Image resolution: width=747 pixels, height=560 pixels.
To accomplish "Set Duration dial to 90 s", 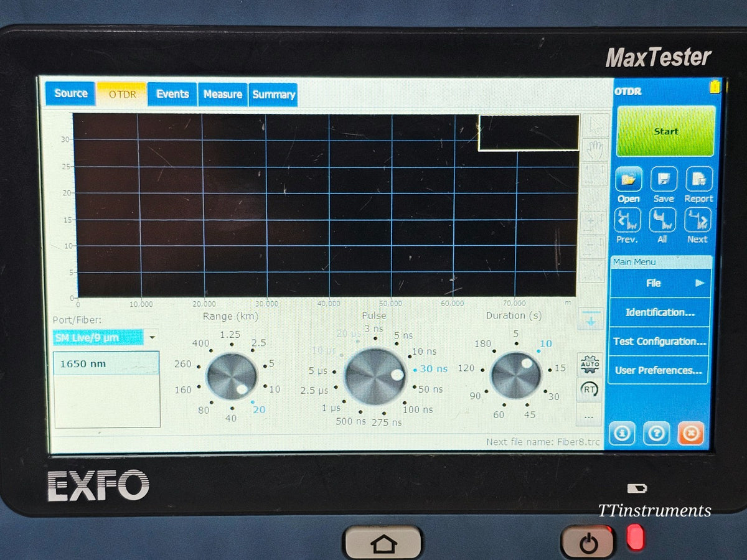I will coord(476,396).
